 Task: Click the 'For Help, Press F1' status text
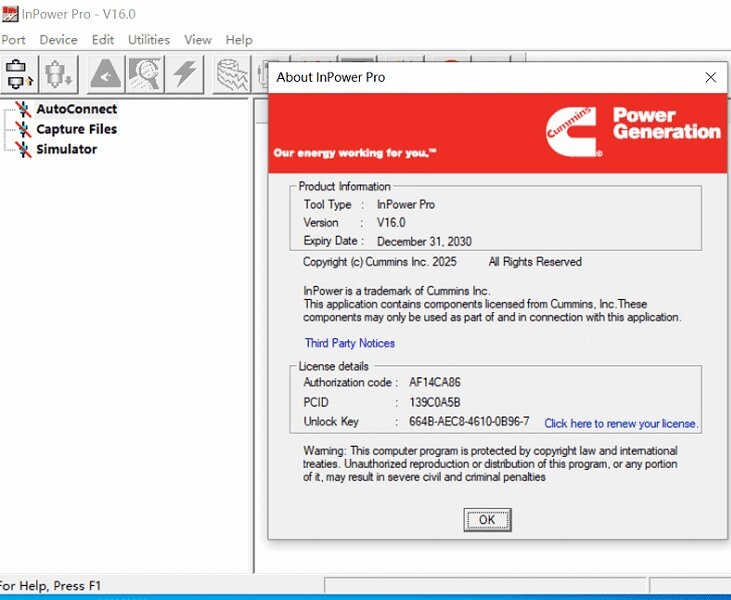[x=50, y=586]
